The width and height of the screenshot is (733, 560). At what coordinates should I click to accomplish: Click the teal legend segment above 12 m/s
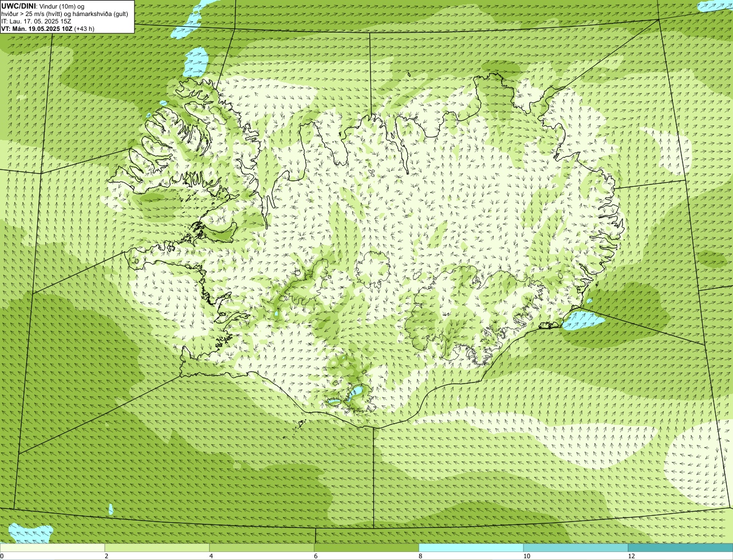(681, 547)
